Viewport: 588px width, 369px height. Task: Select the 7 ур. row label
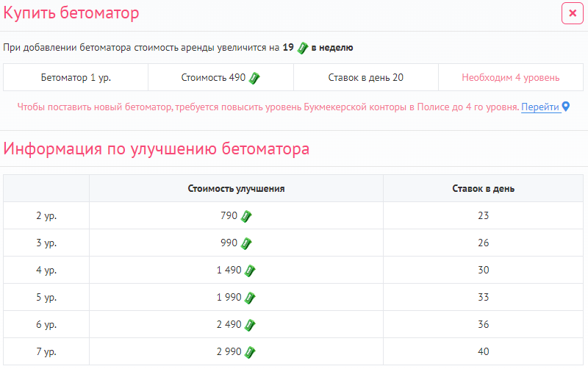(x=46, y=352)
